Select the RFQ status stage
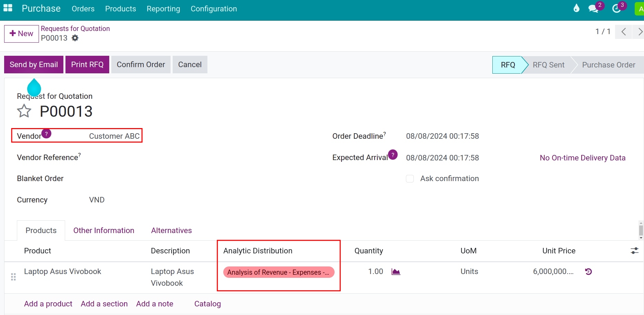The image size is (644, 315). click(x=508, y=65)
